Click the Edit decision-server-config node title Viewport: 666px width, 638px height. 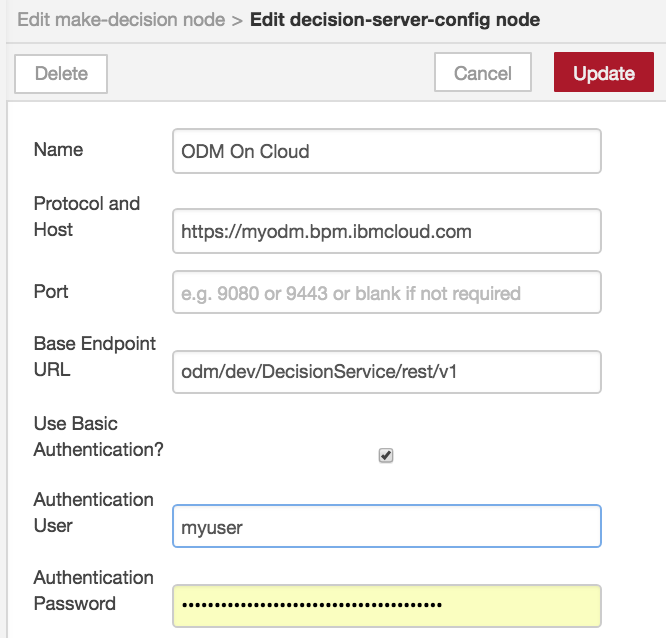click(395, 20)
